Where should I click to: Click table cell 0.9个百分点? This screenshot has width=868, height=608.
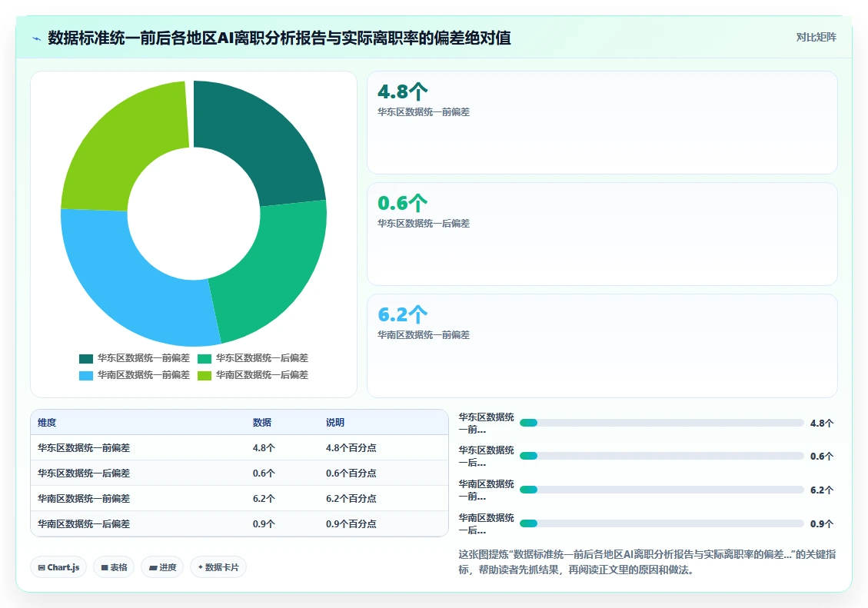[x=351, y=524]
